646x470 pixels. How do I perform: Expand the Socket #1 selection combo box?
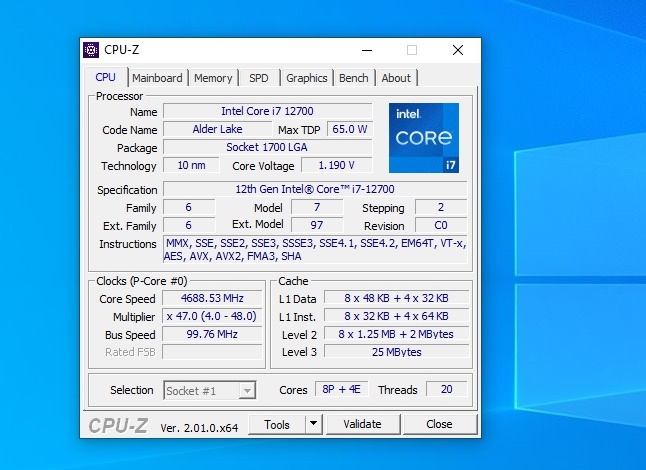pyautogui.click(x=210, y=390)
